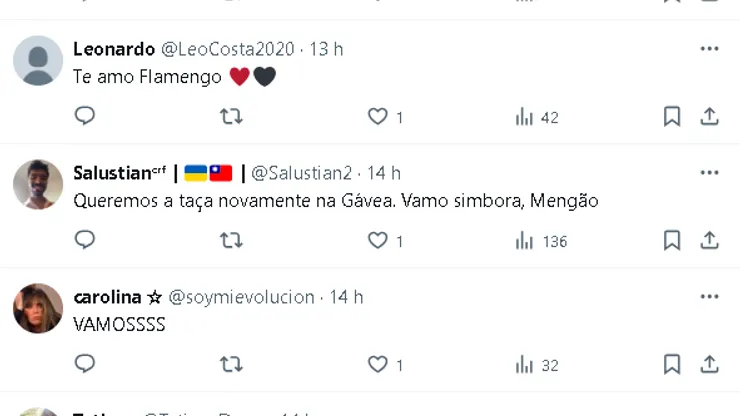Open more options on Salustian's post
Screen dimensions: 740x416
pos(709,173)
